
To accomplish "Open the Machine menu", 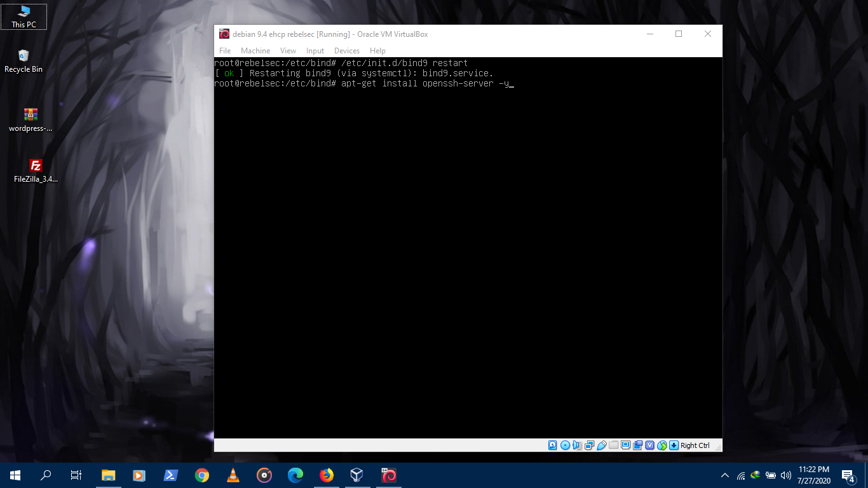I will (255, 50).
